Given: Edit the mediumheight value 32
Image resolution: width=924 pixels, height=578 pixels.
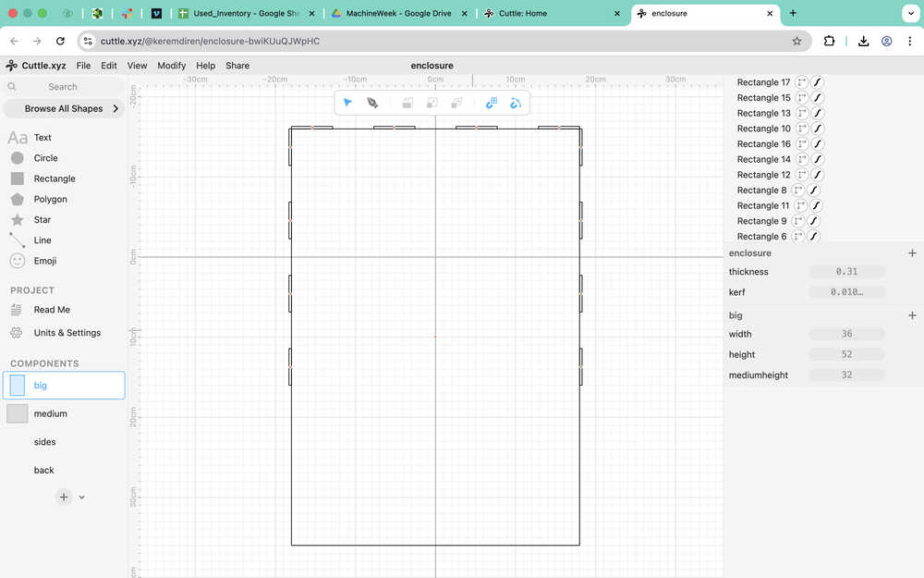Looking at the screenshot, I should coord(846,375).
